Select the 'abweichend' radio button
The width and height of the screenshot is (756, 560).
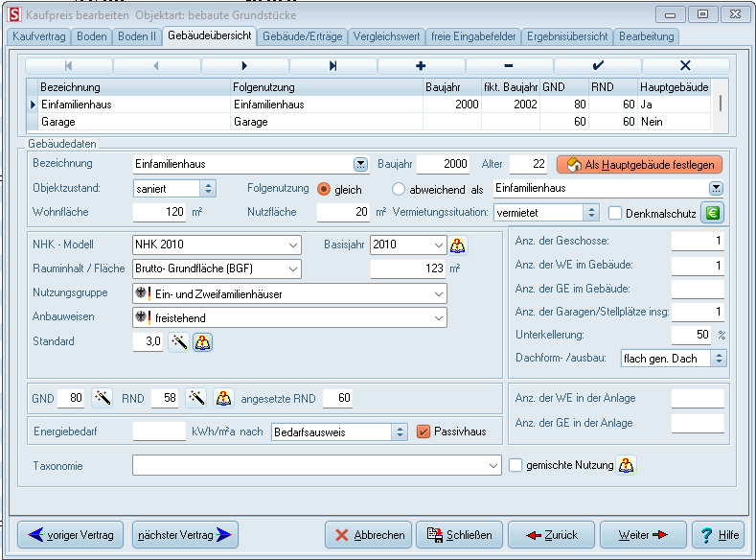401,189
